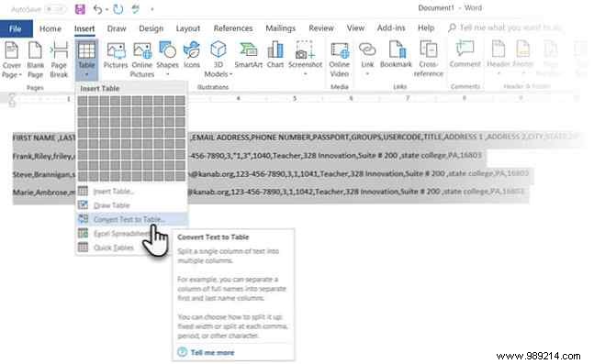Click the Save icon in the title bar

click(80, 9)
